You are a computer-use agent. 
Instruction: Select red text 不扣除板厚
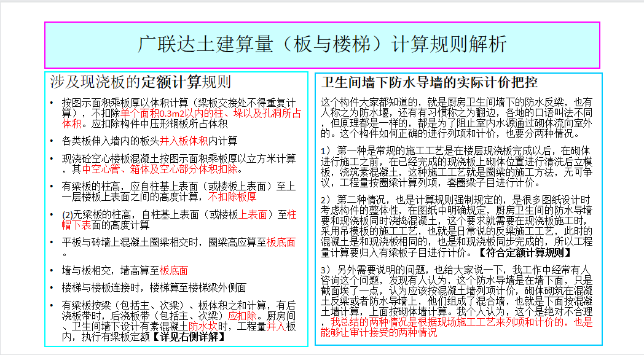232,197
